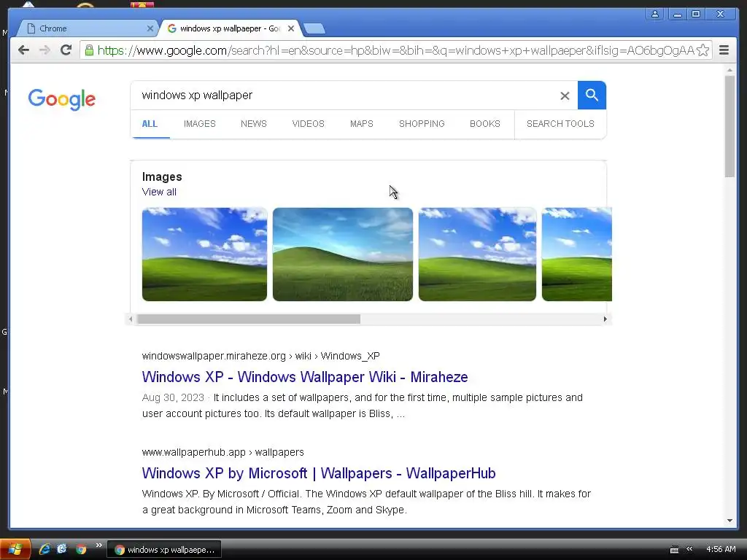The height and width of the screenshot is (560, 747).
Task: Open SEARCH TOOLS options
Action: 560,124
